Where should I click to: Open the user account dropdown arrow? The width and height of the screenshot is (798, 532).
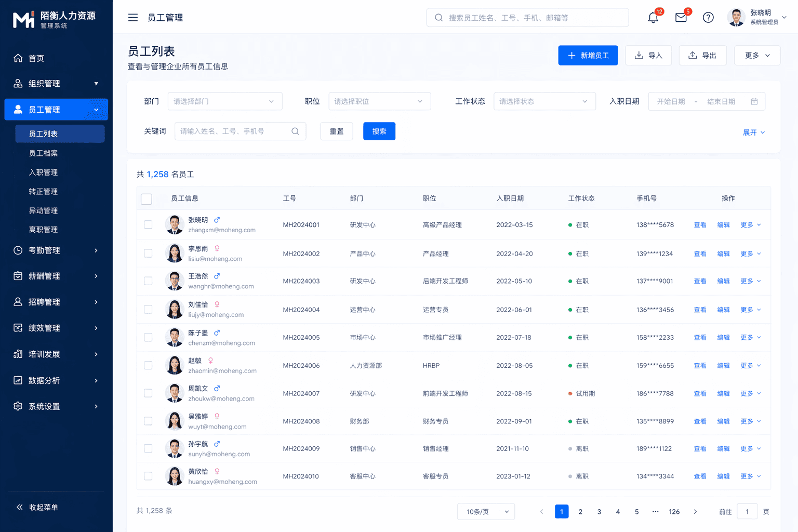coord(784,17)
